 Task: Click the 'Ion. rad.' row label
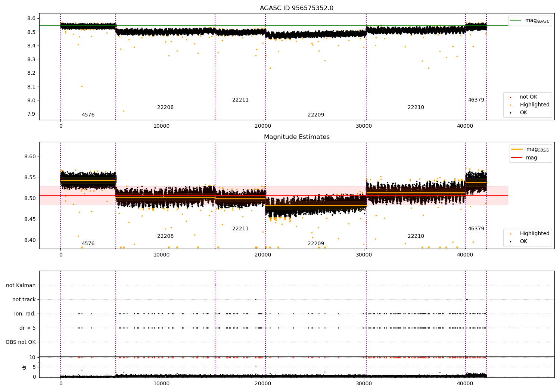pyautogui.click(x=25, y=314)
